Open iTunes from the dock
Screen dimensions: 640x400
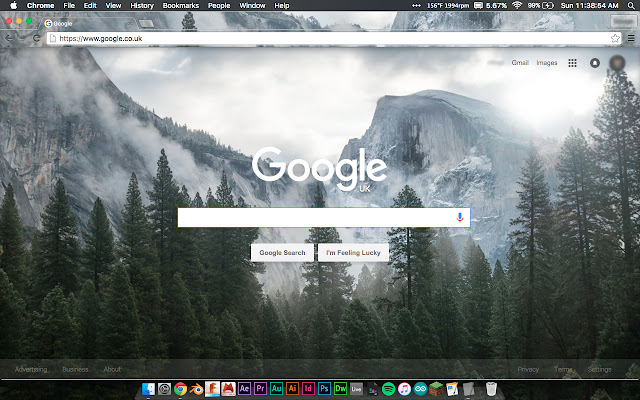click(404, 389)
